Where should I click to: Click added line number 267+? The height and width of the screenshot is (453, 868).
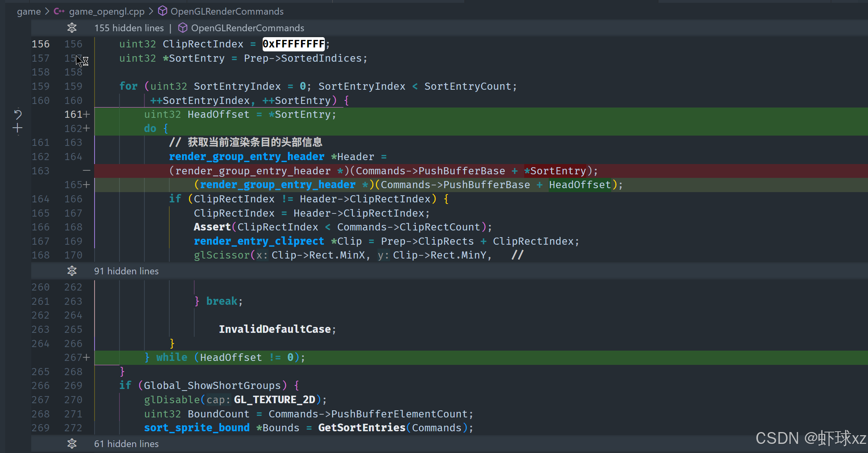click(x=77, y=357)
